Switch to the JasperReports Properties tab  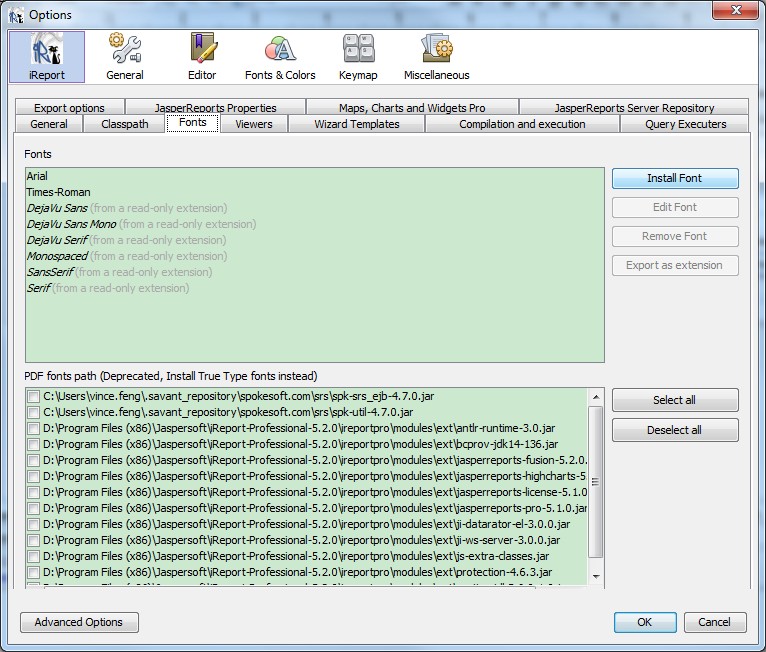pyautogui.click(x=215, y=107)
